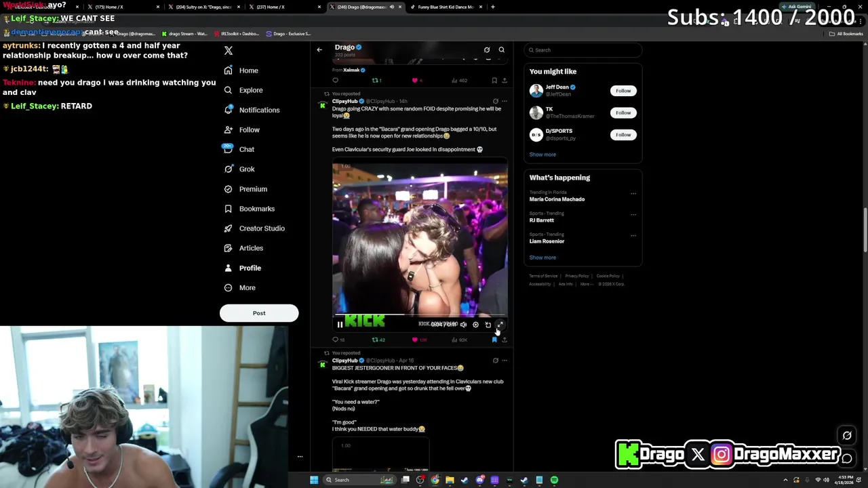Open Creator Studio in the sidebar

[x=254, y=228]
